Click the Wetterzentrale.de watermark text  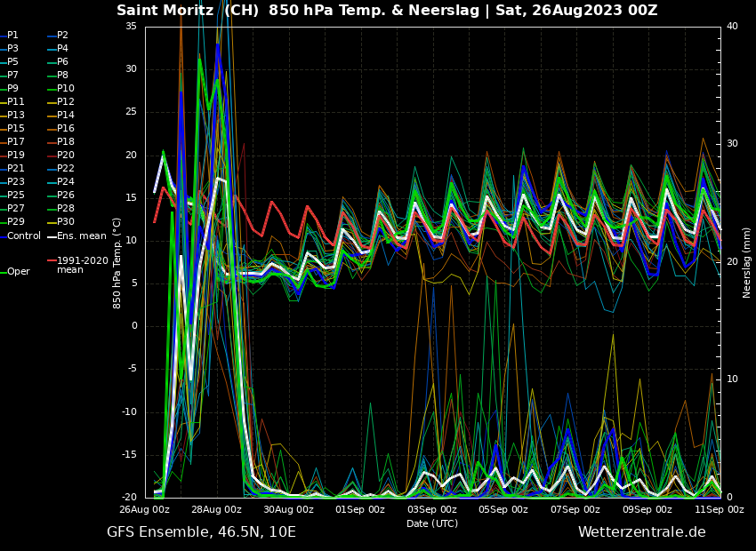(x=641, y=532)
